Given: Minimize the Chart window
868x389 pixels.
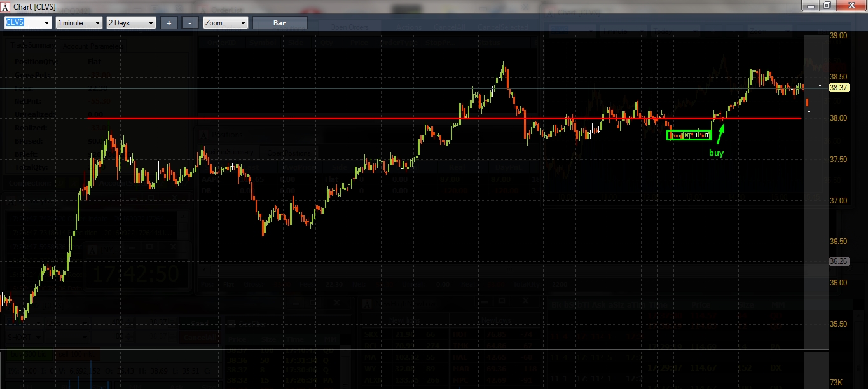Looking at the screenshot, I should 809,5.
